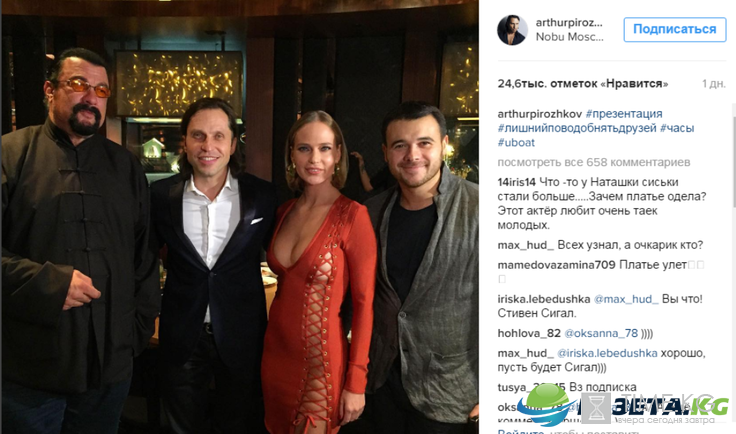This screenshot has width=736, height=434.
Task: Open arthurpirozhkov profile avatar picture
Action: pyautogui.click(x=512, y=30)
